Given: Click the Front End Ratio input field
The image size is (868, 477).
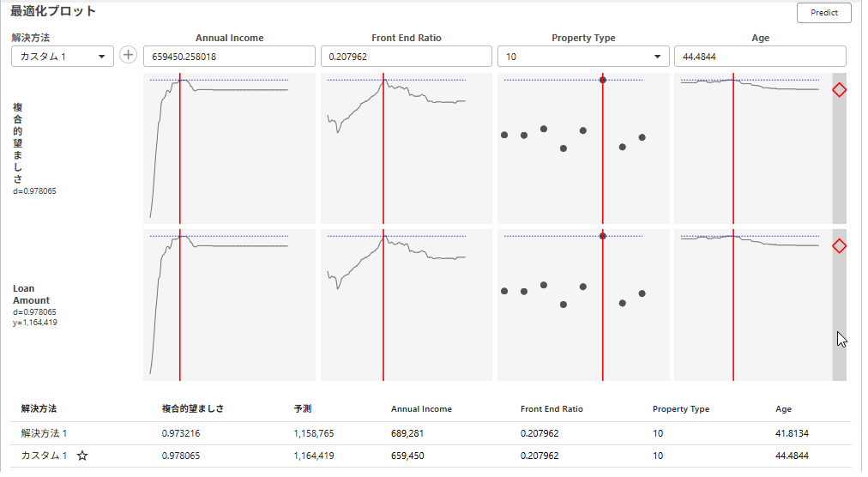Looking at the screenshot, I should coord(406,57).
